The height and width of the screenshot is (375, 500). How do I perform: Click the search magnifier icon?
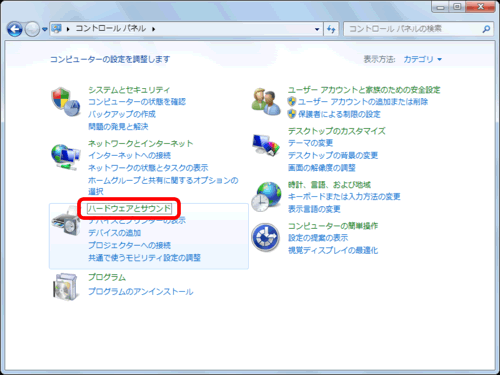click(486, 29)
